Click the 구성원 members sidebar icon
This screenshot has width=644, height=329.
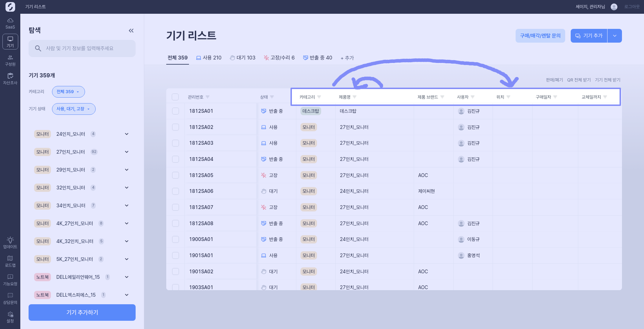pyautogui.click(x=10, y=61)
